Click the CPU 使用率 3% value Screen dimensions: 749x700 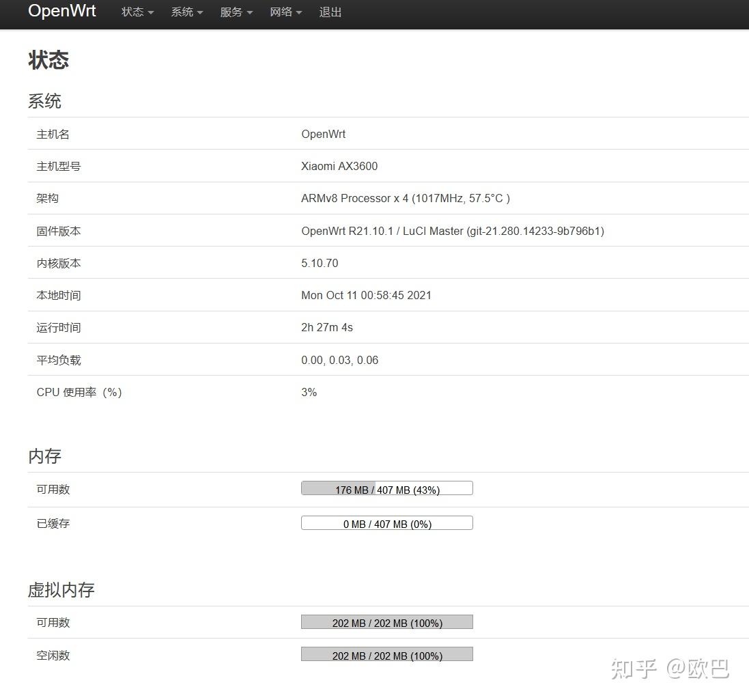(x=309, y=392)
